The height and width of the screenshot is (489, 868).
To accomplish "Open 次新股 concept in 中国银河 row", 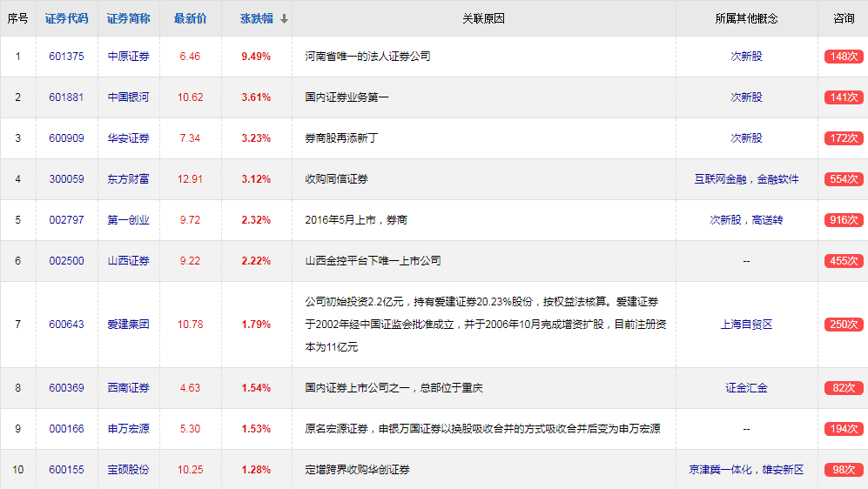I will click(x=746, y=97).
